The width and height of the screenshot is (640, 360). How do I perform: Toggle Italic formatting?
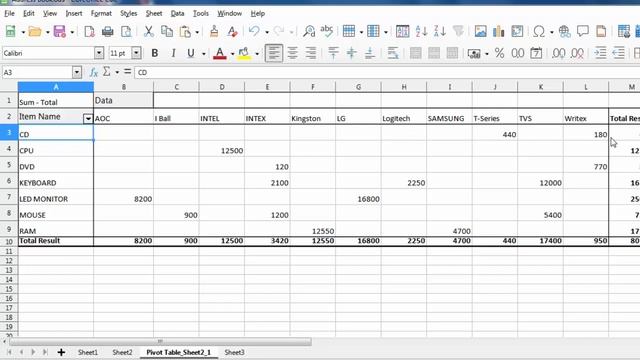tap(173, 53)
